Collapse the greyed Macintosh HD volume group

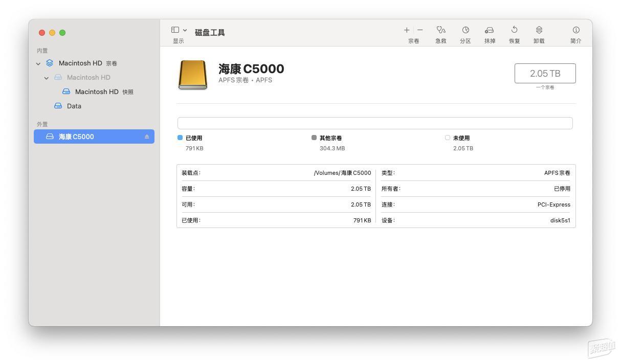[x=47, y=78]
